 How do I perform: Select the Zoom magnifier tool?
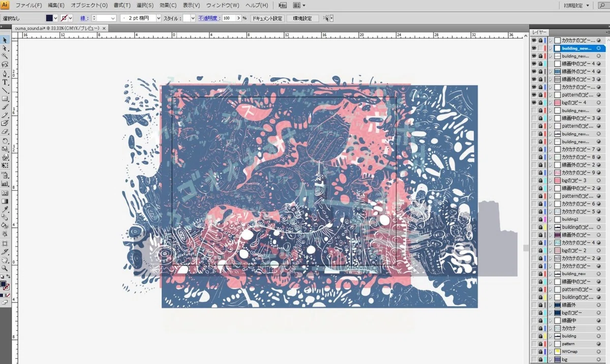pyautogui.click(x=5, y=268)
